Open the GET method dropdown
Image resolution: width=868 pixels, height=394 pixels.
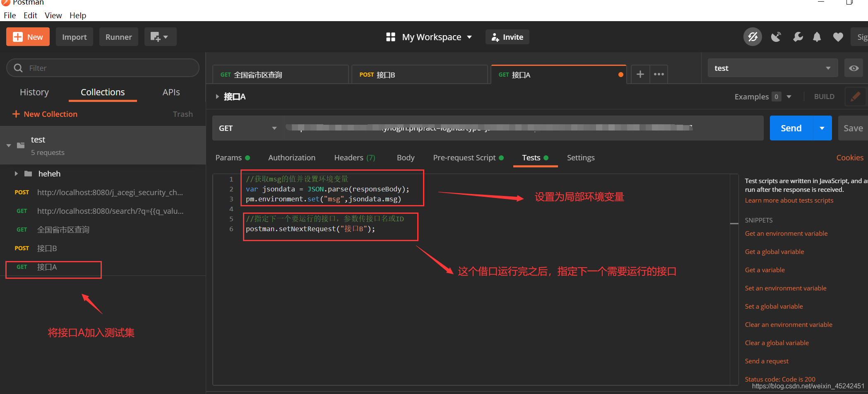[248, 128]
